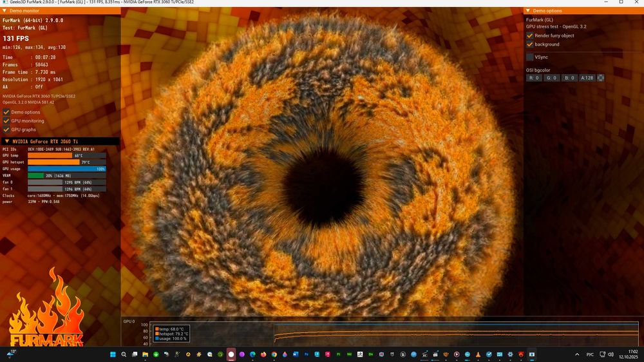Screen dimensions: 644x362
Task: Select the highlighted white circle taskbar app
Action: click(x=231, y=354)
